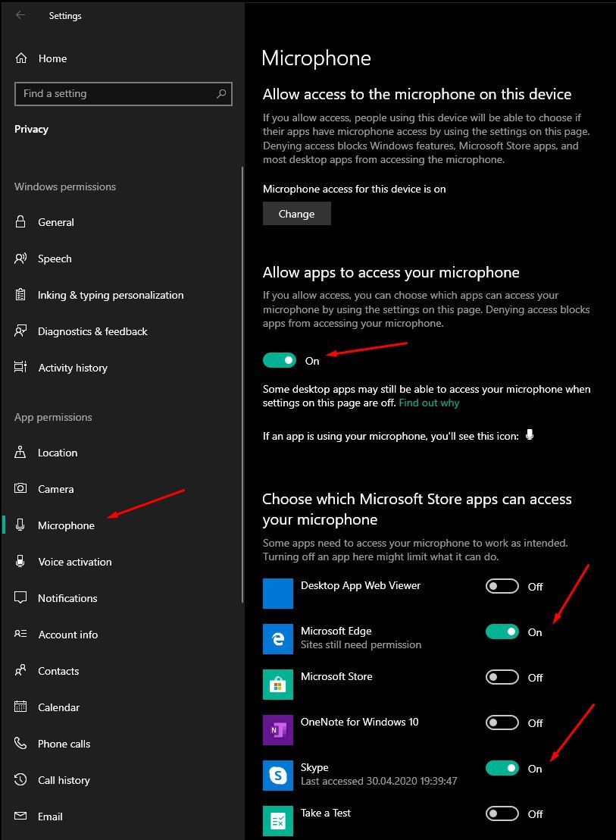This screenshot has height=840, width=616.
Task: Disable microphone access for Microsoft Edge
Action: [x=502, y=632]
